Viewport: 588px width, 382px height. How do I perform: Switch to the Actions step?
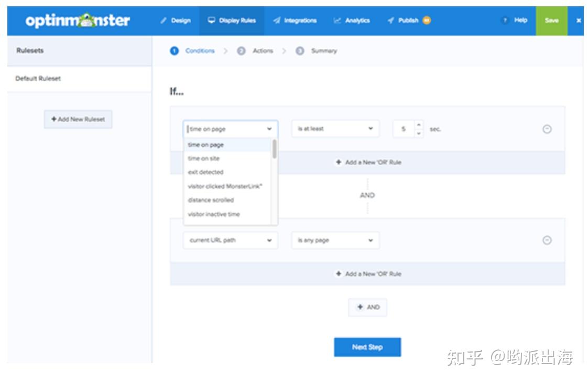coord(264,50)
